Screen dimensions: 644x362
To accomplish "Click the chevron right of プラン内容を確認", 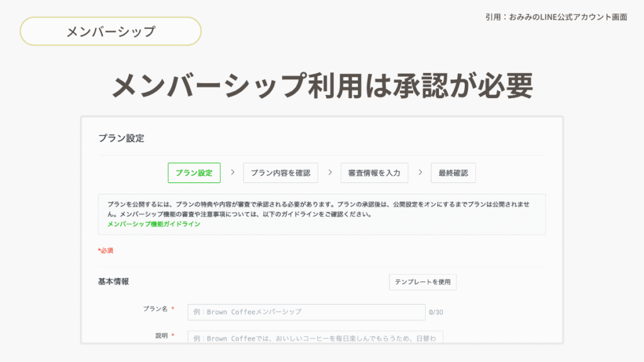I will pos(330,172).
